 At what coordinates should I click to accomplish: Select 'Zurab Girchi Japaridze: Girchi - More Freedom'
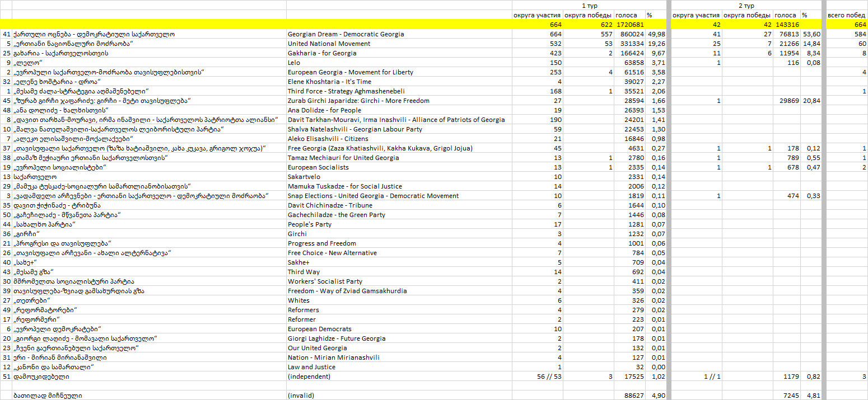point(399,101)
